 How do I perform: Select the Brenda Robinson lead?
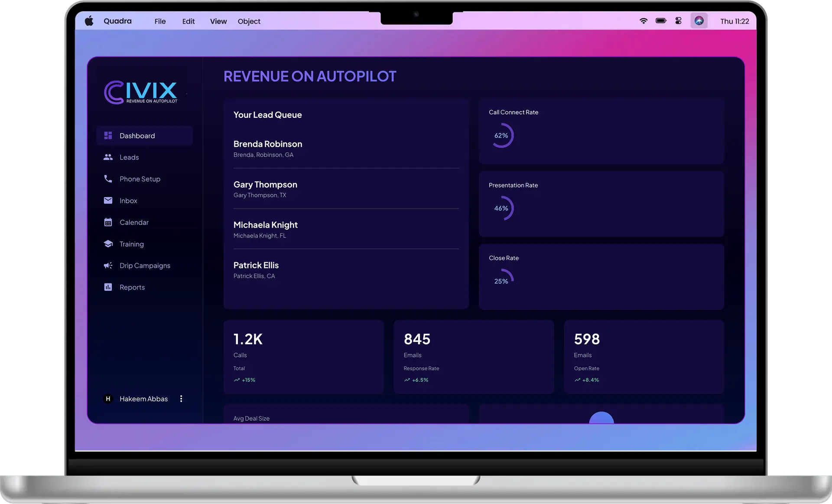point(268,148)
